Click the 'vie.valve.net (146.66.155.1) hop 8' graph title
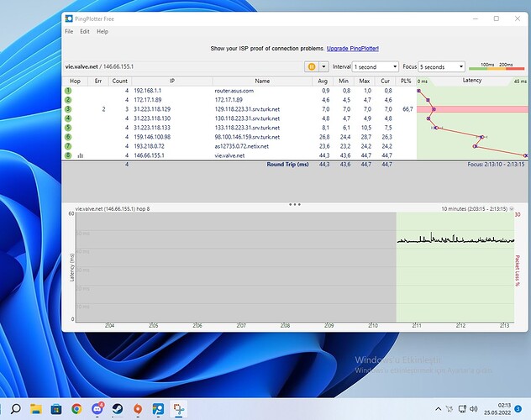The image size is (531, 420). pyautogui.click(x=112, y=209)
